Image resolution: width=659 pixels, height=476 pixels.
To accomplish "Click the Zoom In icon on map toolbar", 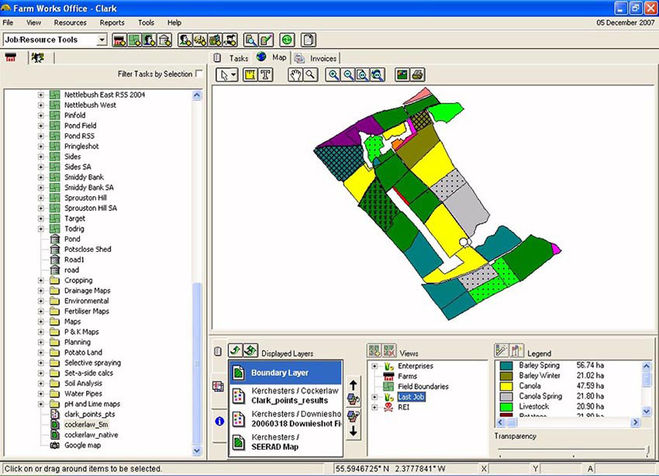I will click(x=334, y=75).
